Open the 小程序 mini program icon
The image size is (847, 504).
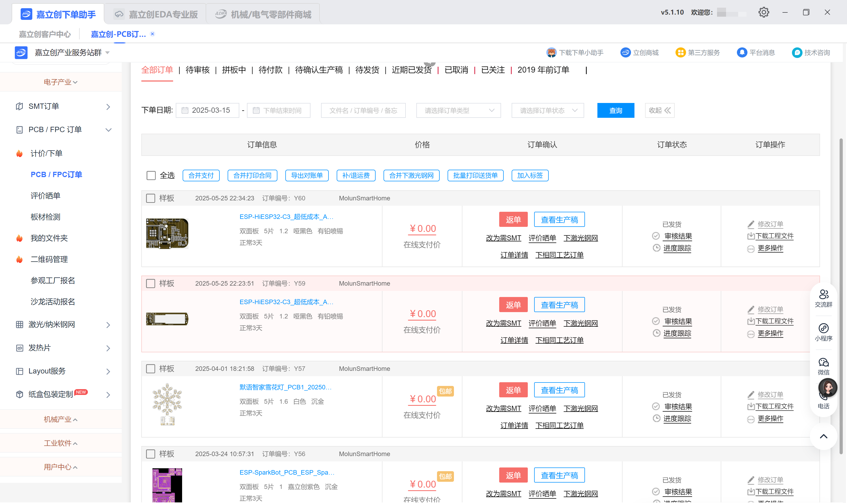pyautogui.click(x=823, y=328)
